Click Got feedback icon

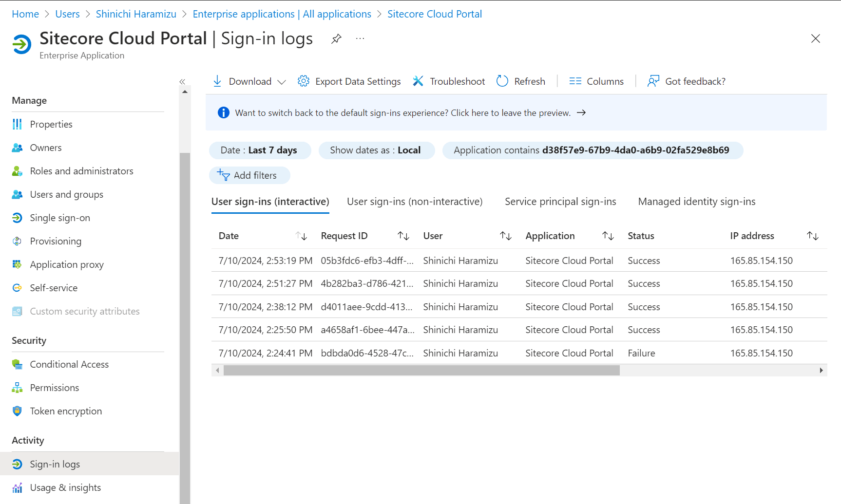pos(653,81)
